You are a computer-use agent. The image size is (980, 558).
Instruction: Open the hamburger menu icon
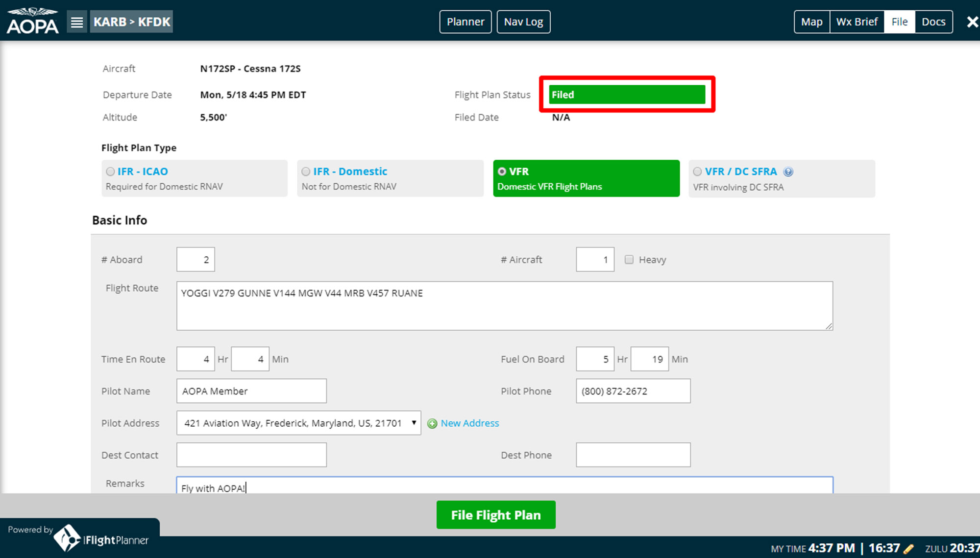click(x=77, y=22)
